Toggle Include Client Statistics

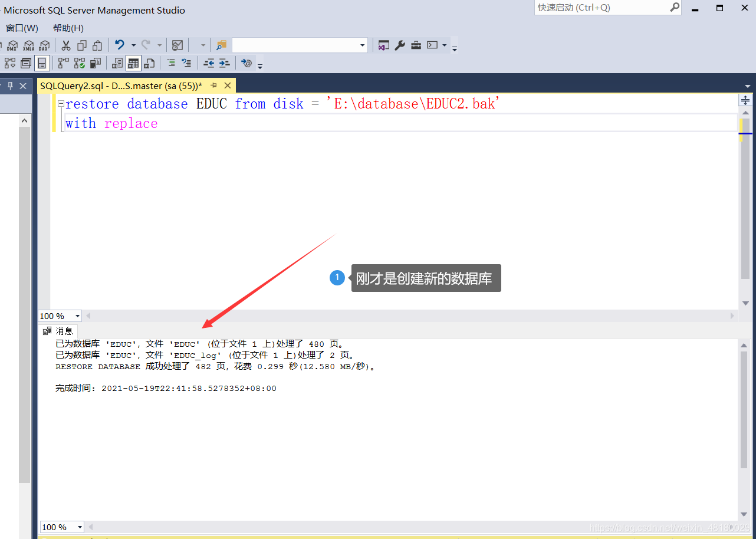click(96, 63)
